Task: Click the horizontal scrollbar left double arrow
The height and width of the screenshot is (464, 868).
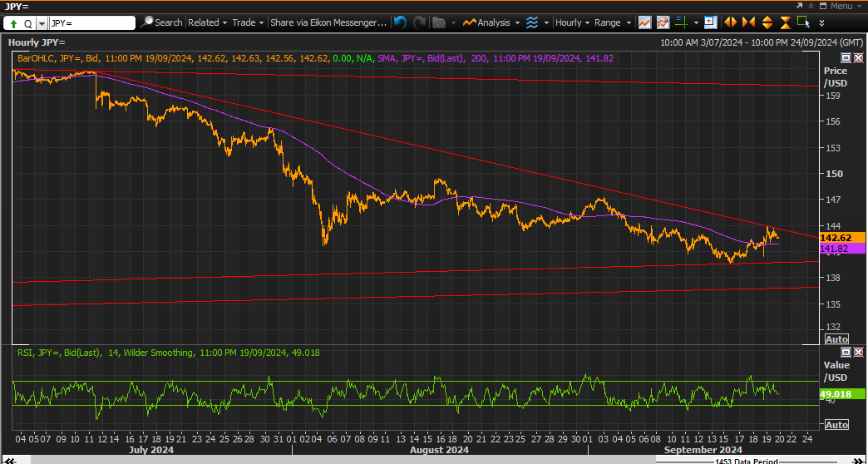Action: pyautogui.click(x=9, y=460)
